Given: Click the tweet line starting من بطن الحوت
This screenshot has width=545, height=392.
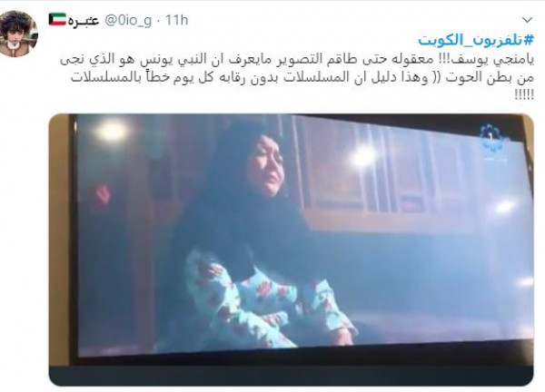Looking at the screenshot, I should coord(302,77).
